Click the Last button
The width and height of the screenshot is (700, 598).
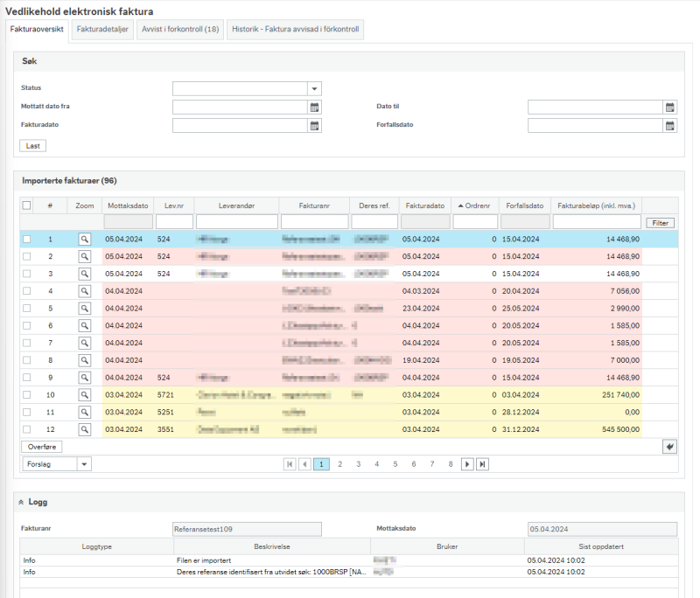coord(33,146)
